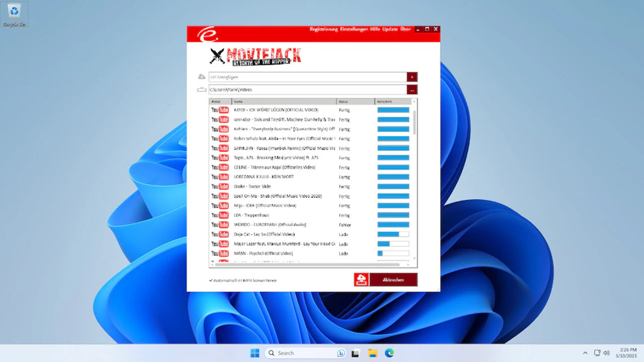Screen dimensions: 644x362
Task: Click the horizontal scrollbar of the download list
Action: coord(307,264)
